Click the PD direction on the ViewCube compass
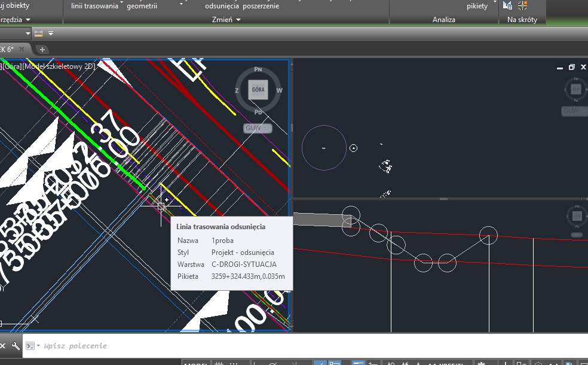The height and width of the screenshot is (365, 588). coord(258,112)
